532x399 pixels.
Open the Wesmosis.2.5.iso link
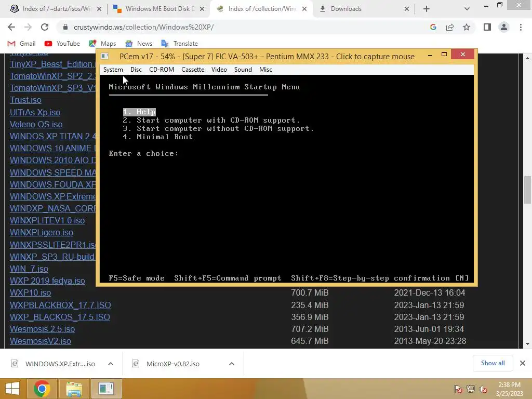click(x=43, y=329)
